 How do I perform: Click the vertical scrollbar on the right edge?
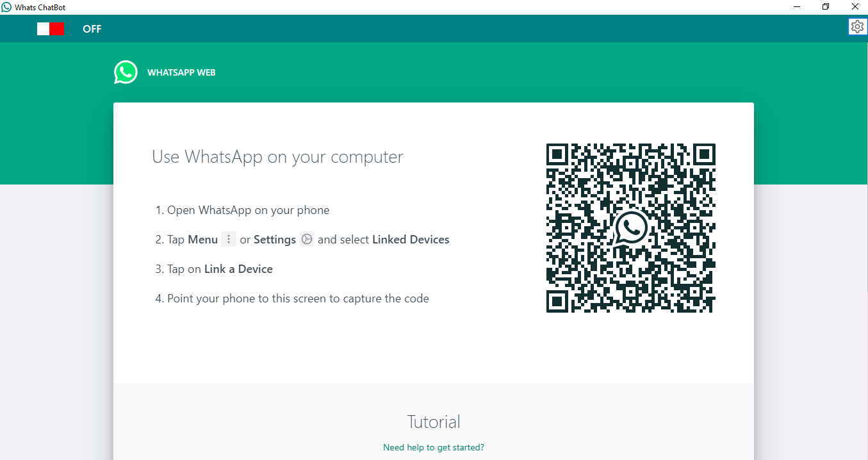866,168
